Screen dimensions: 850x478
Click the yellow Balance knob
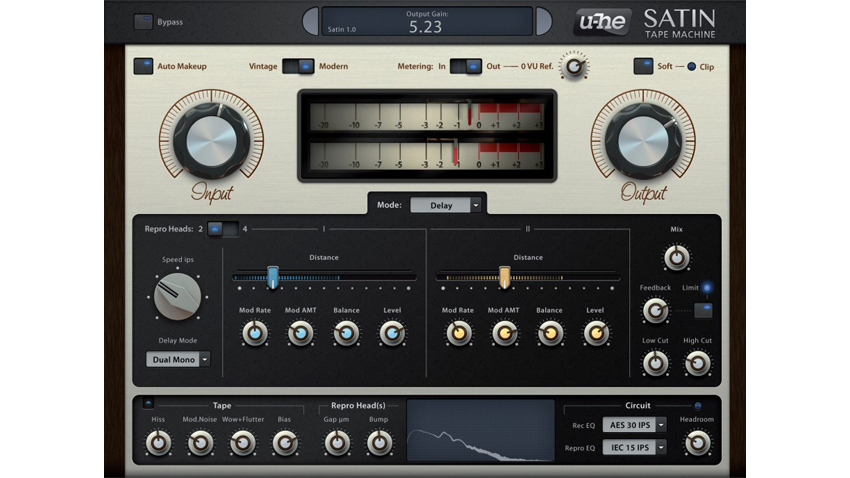tap(550, 333)
